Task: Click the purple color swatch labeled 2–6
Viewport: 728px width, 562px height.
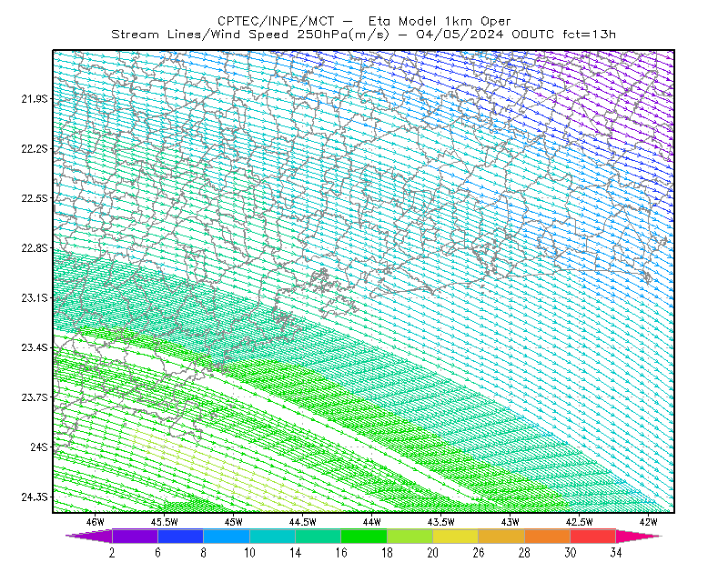Action: (135, 536)
